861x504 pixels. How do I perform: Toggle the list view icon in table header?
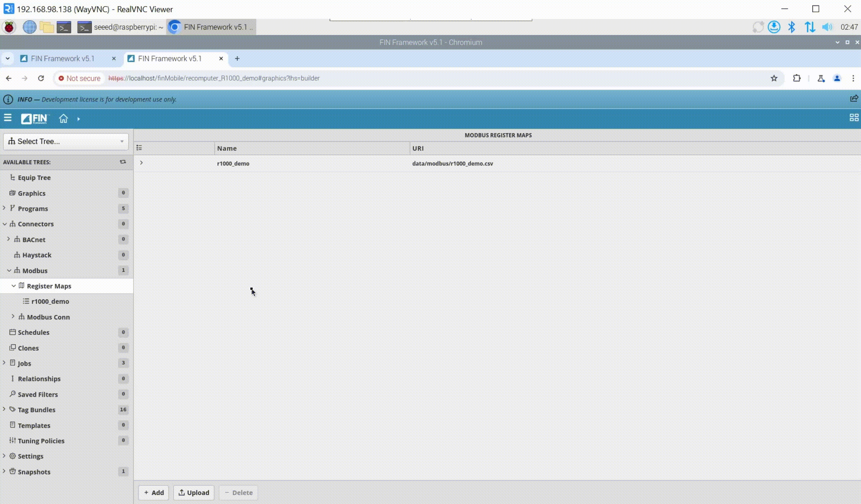click(x=139, y=148)
